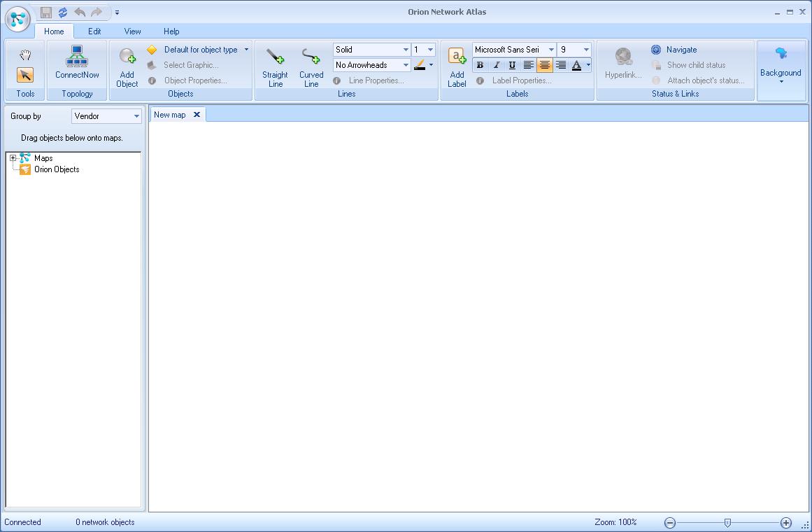Switch to the Home ribbon tab
The height and width of the screenshot is (532, 812).
[x=54, y=31]
